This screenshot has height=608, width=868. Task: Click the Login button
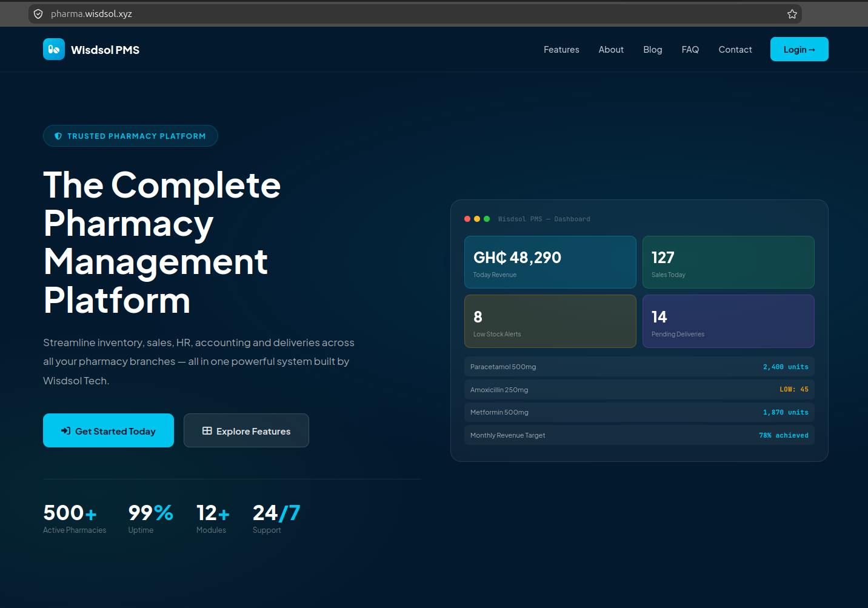[800, 49]
